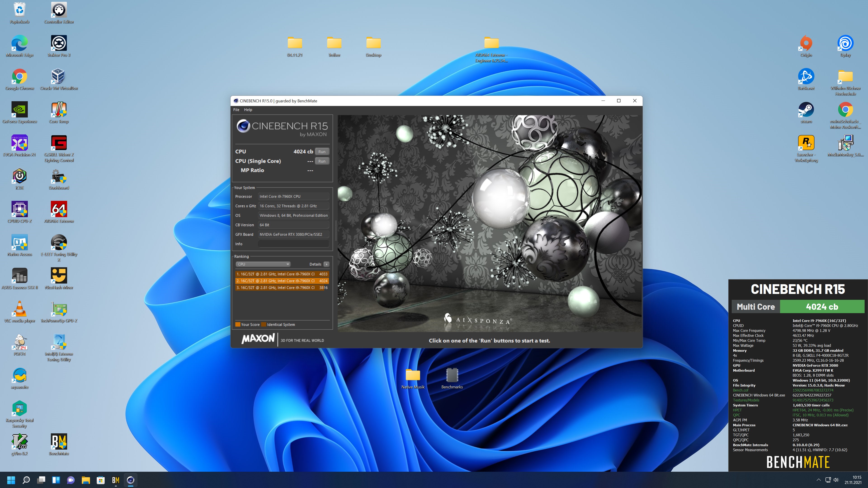Viewport: 868px width, 488px height.
Task: Open Wilhelm Büchner Hochschule folder
Action: (x=845, y=82)
